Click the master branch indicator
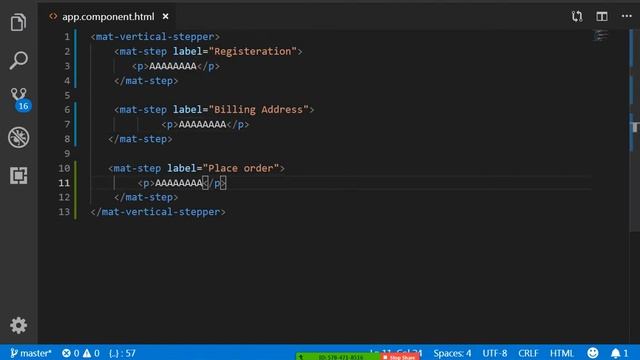 click(31, 353)
